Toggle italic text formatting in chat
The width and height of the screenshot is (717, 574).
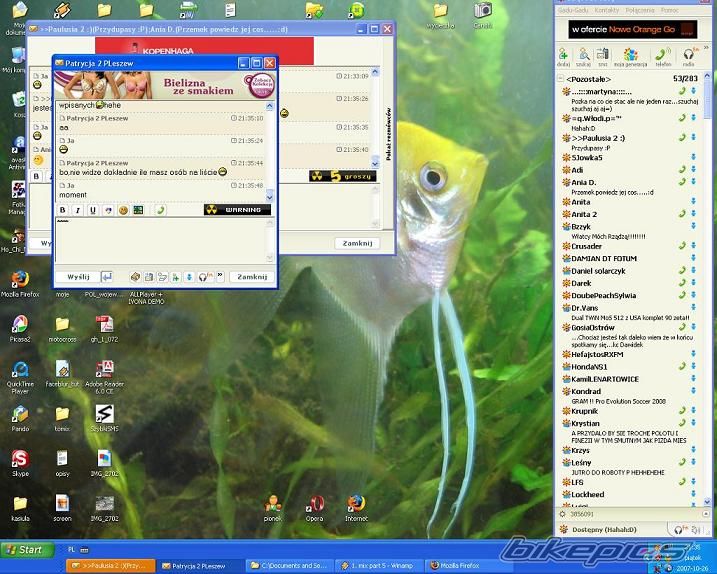coord(78,210)
